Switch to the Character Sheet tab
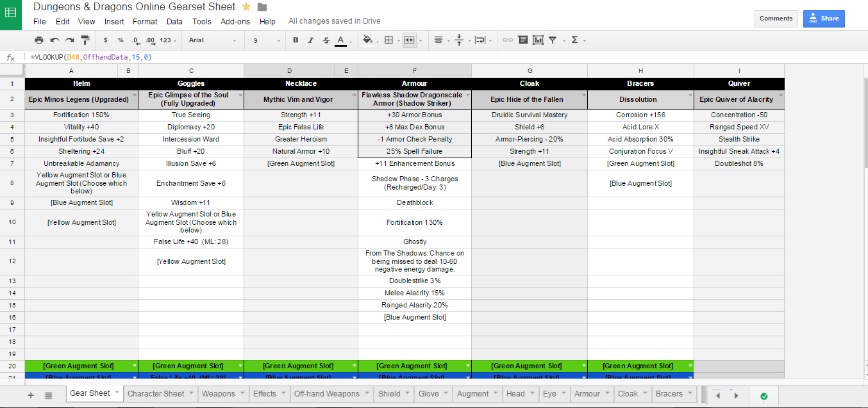 tap(160, 394)
